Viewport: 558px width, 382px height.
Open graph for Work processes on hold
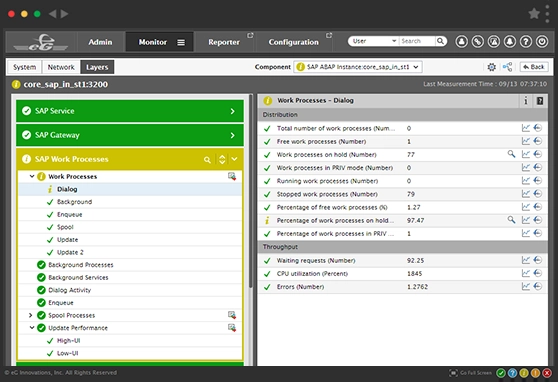(x=526, y=154)
